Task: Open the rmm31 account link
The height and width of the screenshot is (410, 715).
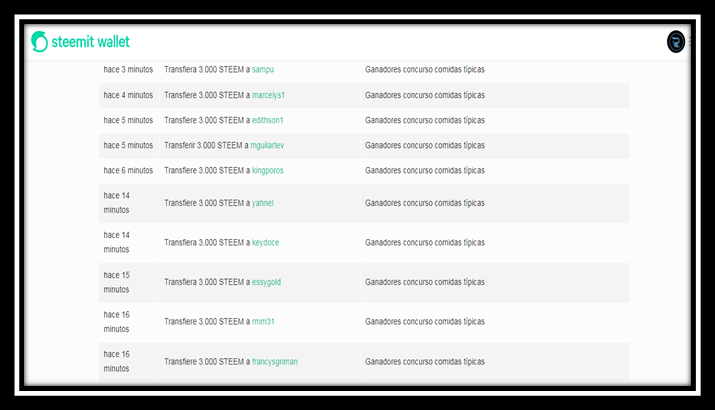Action: pos(263,322)
